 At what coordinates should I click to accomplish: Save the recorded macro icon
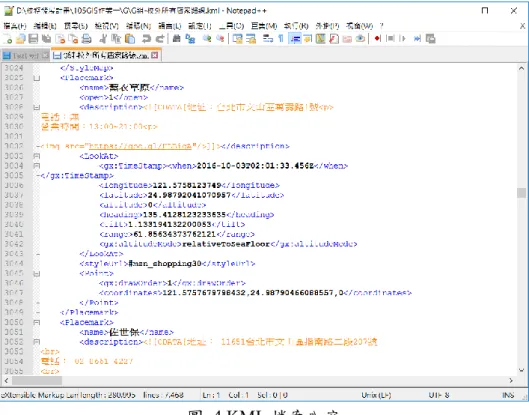(430, 39)
